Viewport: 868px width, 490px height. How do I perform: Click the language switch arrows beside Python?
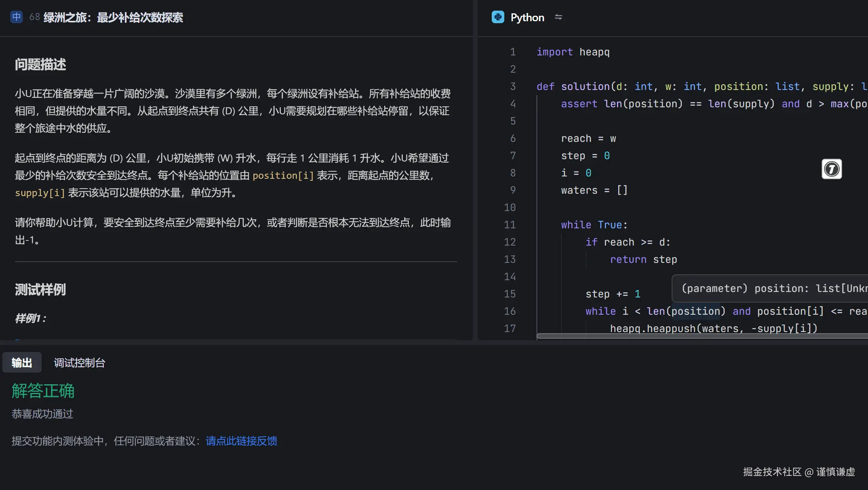point(559,17)
